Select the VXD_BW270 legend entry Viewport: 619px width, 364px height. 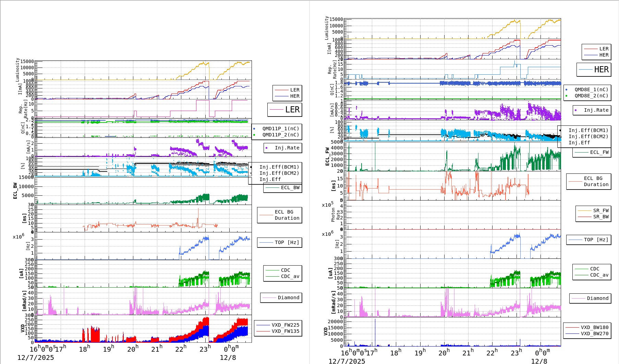click(x=594, y=333)
